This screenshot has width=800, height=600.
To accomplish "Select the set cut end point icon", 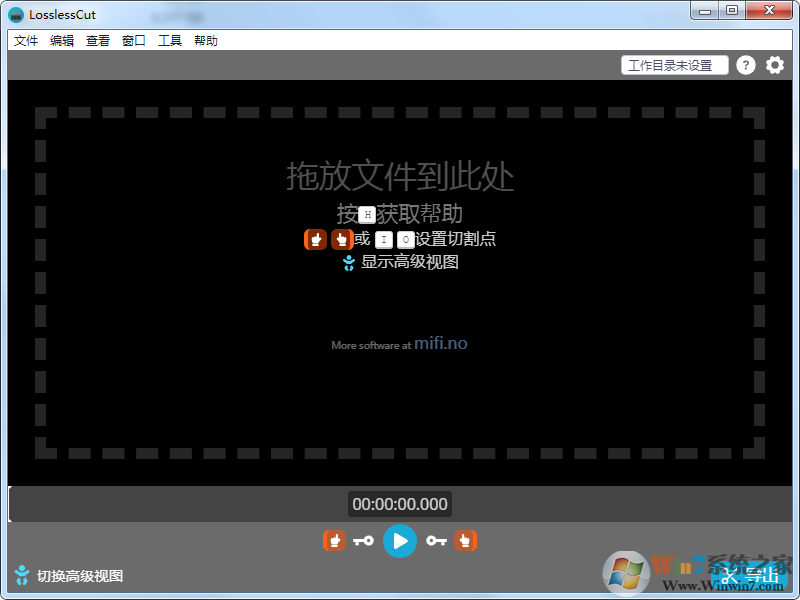I will click(466, 540).
